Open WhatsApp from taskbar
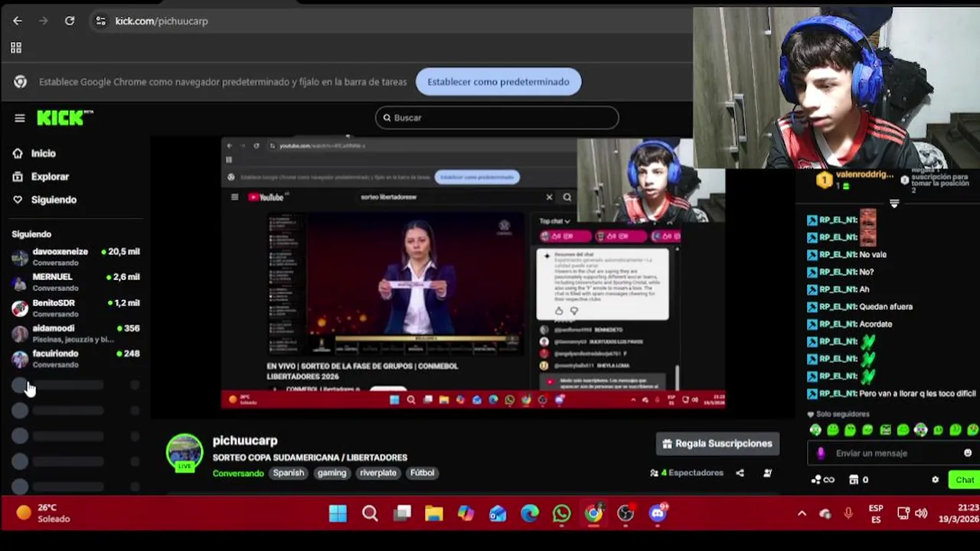The height and width of the screenshot is (551, 980). 562,514
